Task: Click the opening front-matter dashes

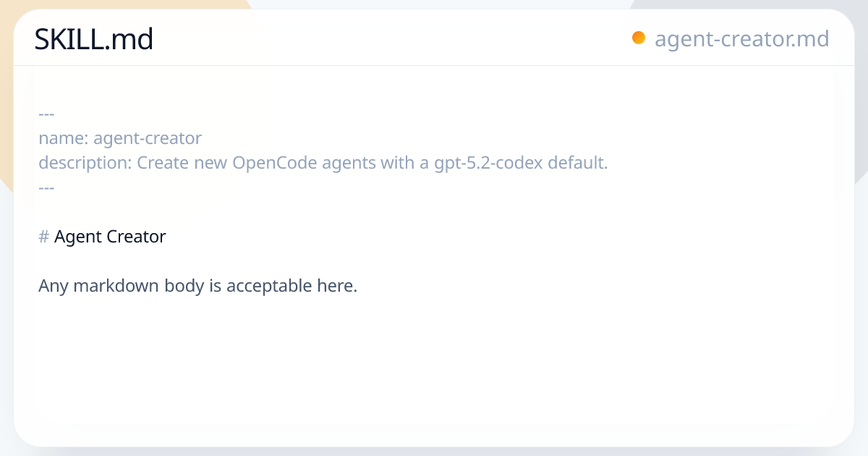Action: click(46, 114)
